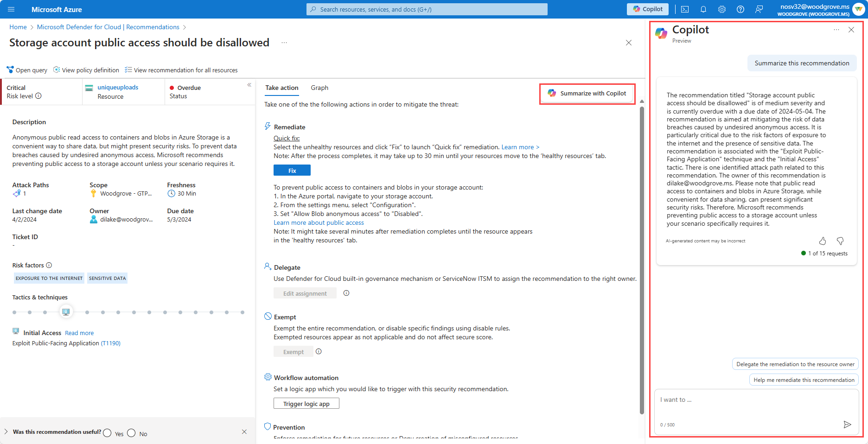This screenshot has height=444, width=868.
Task: Click the Freshness clock icon
Action: [x=171, y=193]
